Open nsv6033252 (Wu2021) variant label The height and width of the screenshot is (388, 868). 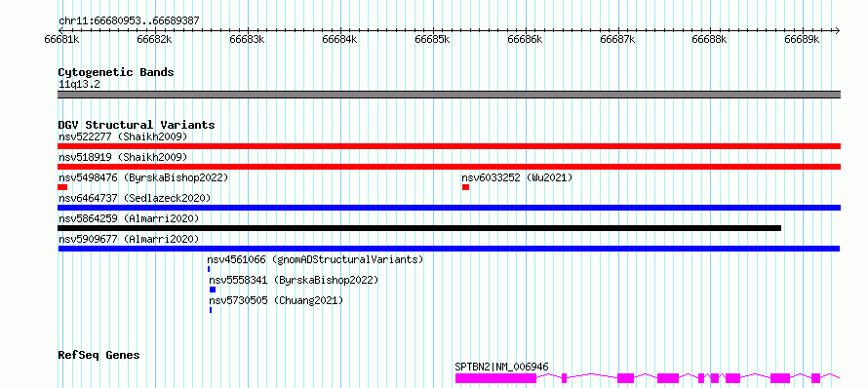click(517, 178)
